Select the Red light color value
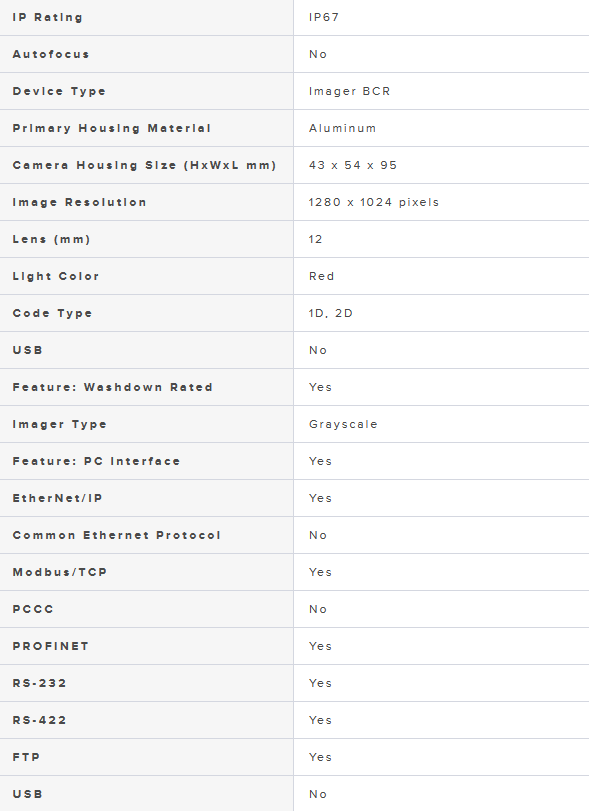 click(x=322, y=277)
